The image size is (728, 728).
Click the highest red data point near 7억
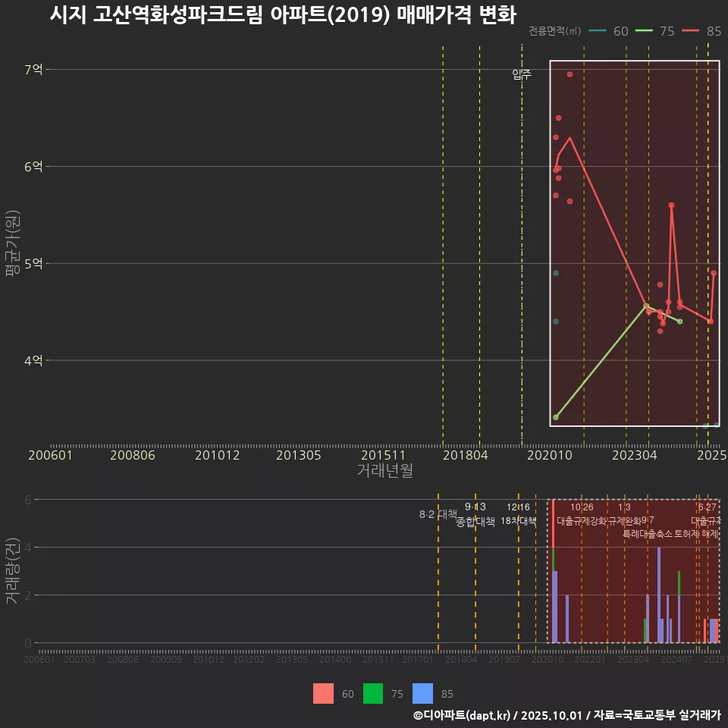click(570, 74)
